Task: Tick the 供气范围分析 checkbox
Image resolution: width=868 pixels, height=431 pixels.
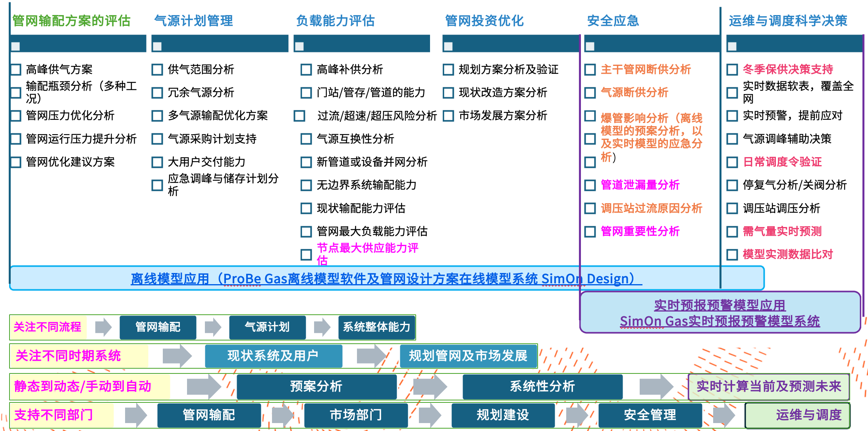Action: click(157, 70)
